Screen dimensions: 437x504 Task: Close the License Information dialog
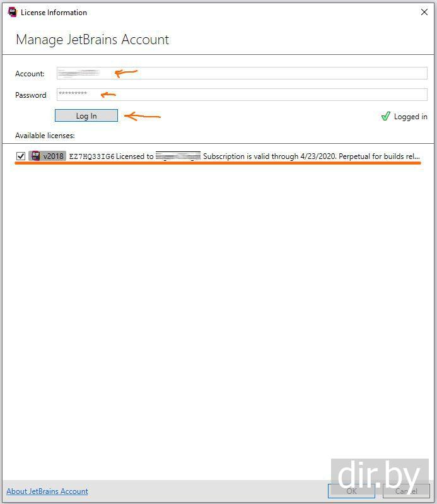[424, 12]
